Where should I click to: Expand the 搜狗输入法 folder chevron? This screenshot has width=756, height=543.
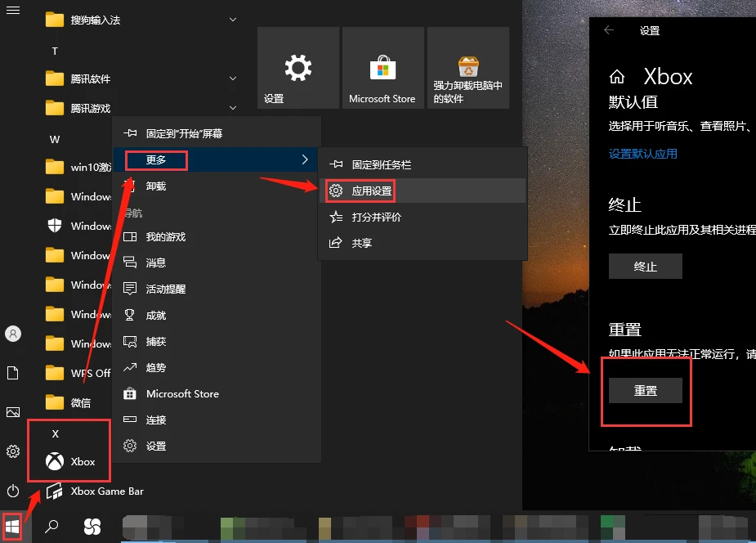233,20
